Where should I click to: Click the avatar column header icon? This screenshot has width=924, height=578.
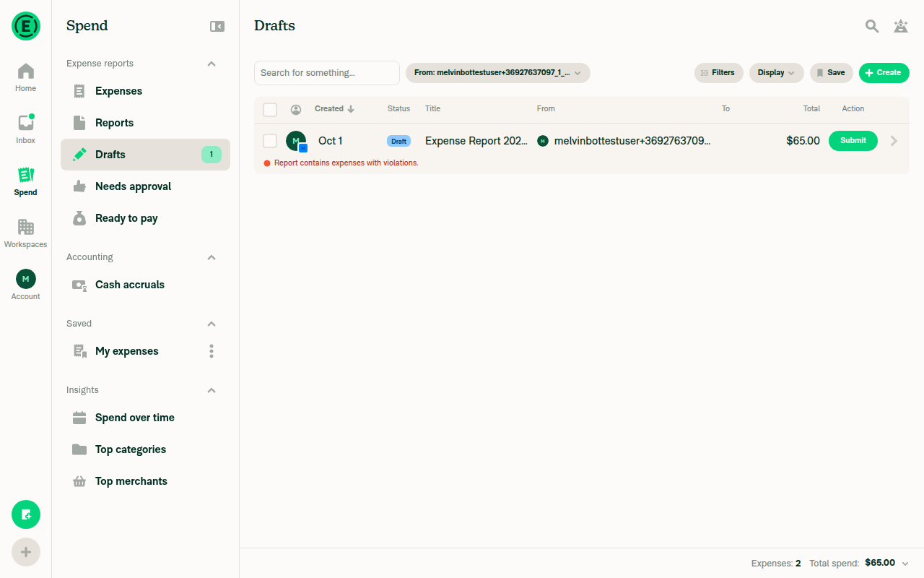296,109
